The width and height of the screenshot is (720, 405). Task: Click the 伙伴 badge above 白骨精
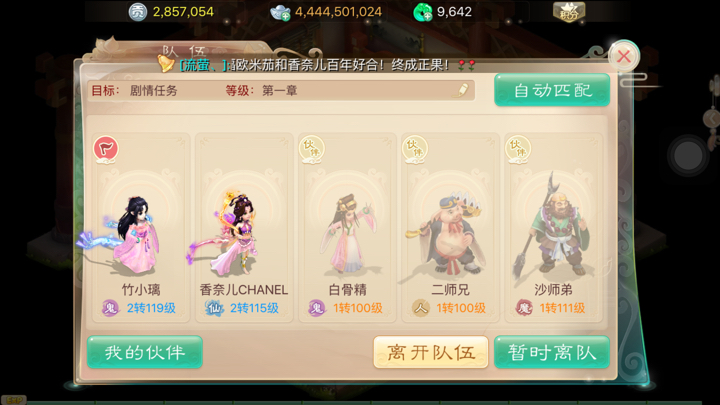coord(312,149)
